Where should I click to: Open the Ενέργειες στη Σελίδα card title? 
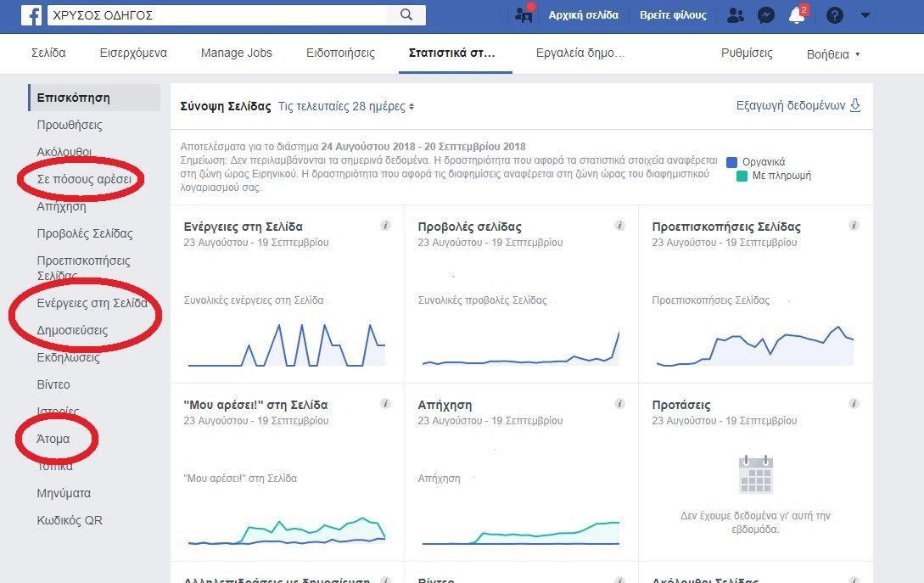[x=244, y=227]
